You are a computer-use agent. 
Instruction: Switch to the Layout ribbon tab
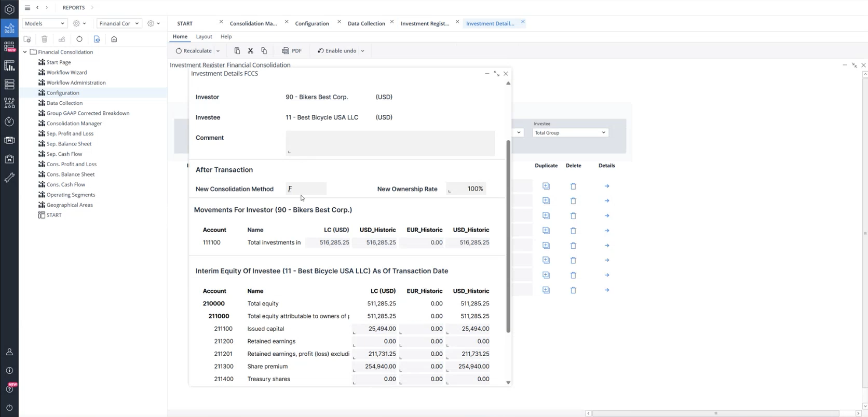204,36
